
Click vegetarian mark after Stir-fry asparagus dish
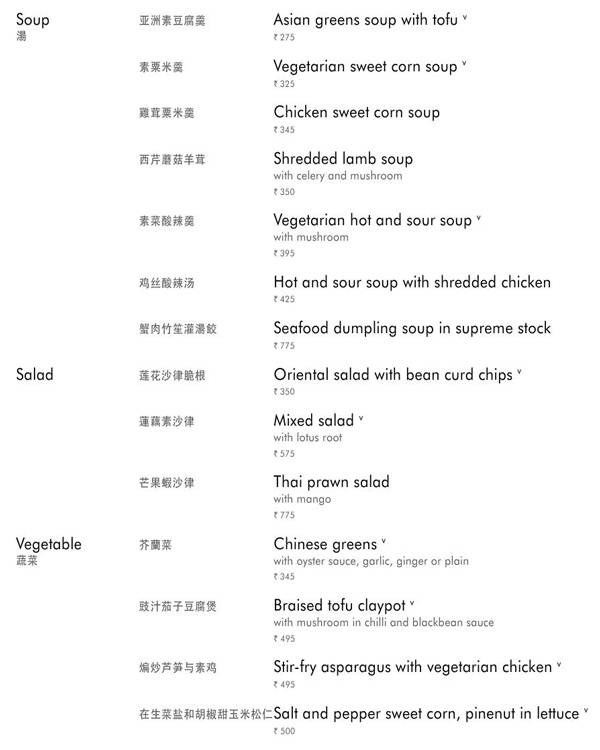559,665
